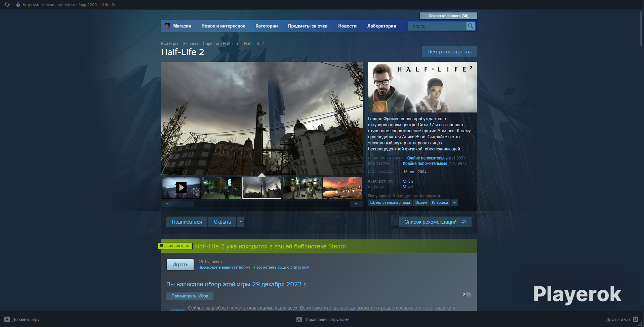Viewport: 644px width, 327px height.
Task: Click the comments bubble icon on review
Action: click(x=469, y=295)
